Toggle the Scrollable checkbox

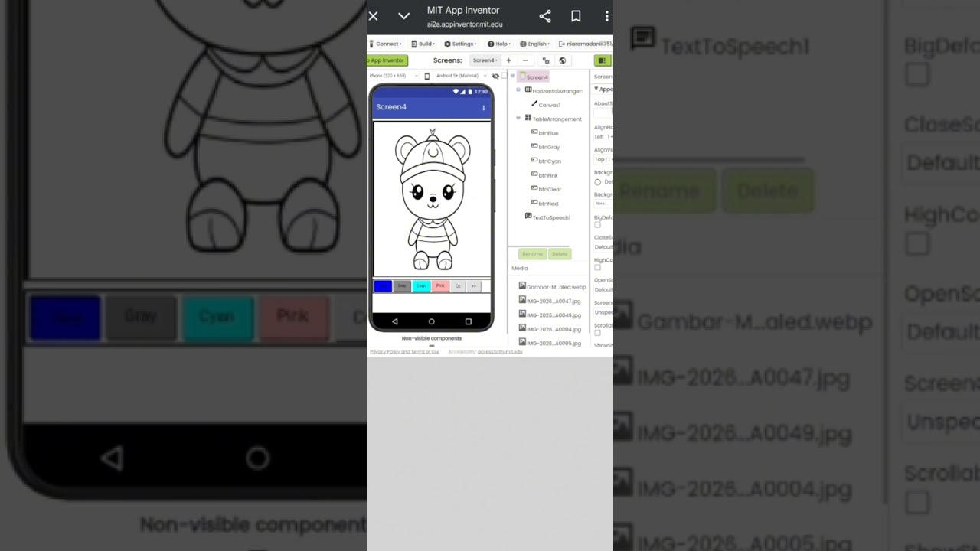(598, 333)
